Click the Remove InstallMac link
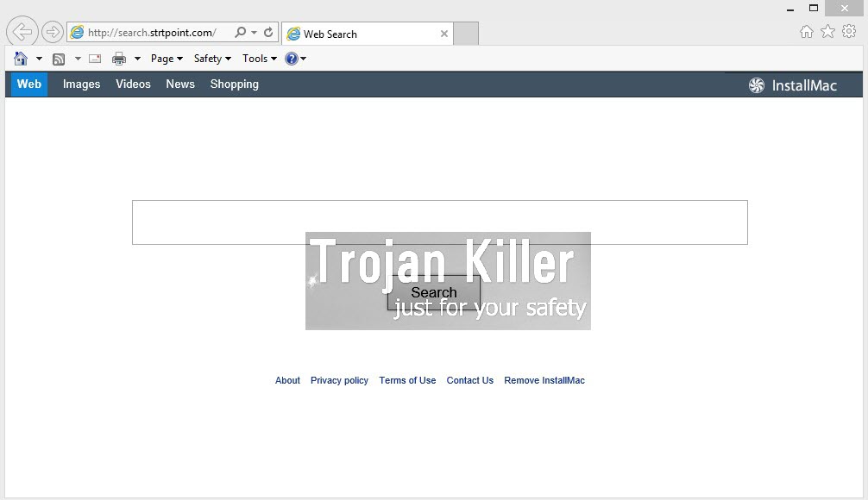Screen dimensions: 868x500 (x=544, y=380)
